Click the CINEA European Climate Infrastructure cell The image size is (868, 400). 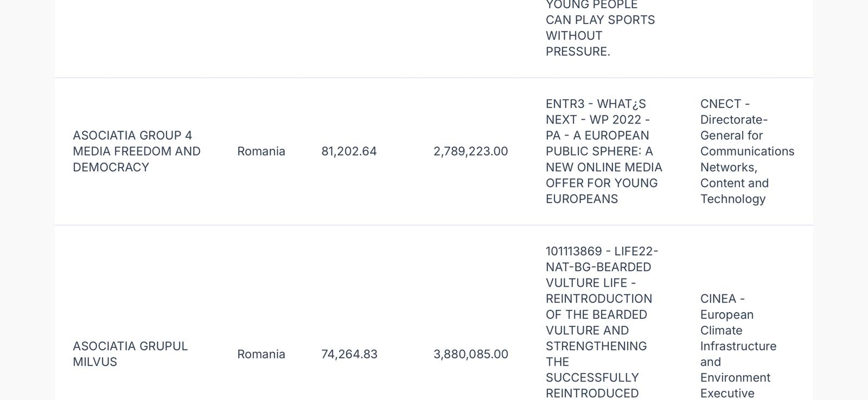click(738, 346)
